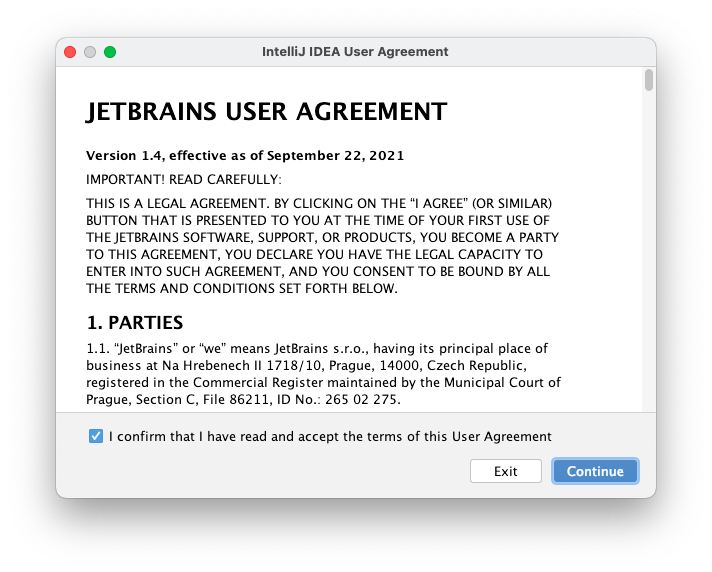Click the 'Version 1.4, effective' line
This screenshot has height=572, width=712.
coord(245,156)
